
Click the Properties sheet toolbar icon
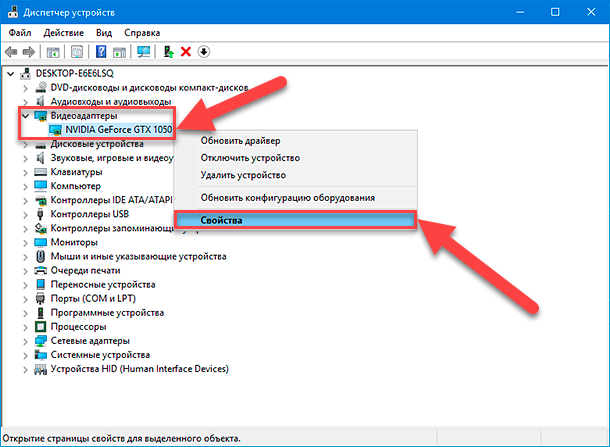coord(77,52)
